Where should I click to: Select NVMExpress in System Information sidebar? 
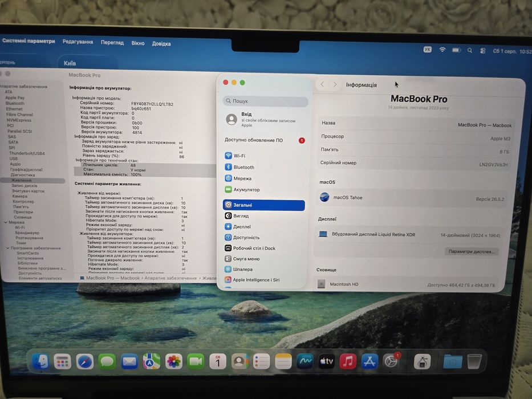[x=19, y=120]
